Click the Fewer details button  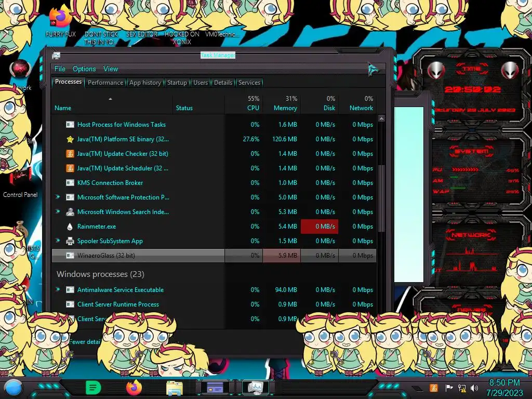pos(85,342)
